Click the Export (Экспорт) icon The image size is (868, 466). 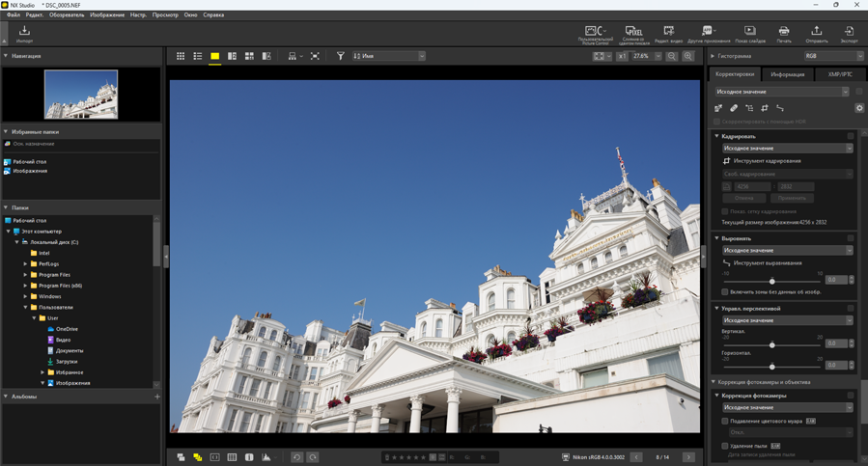(849, 34)
